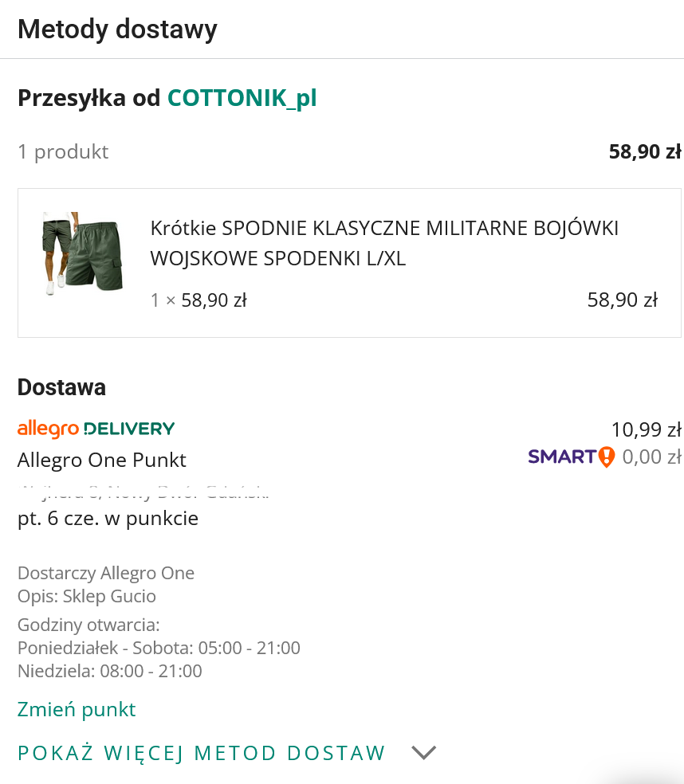The image size is (684, 784).
Task: Click the 1 × 58,90 zł quantity text
Action: (x=199, y=300)
